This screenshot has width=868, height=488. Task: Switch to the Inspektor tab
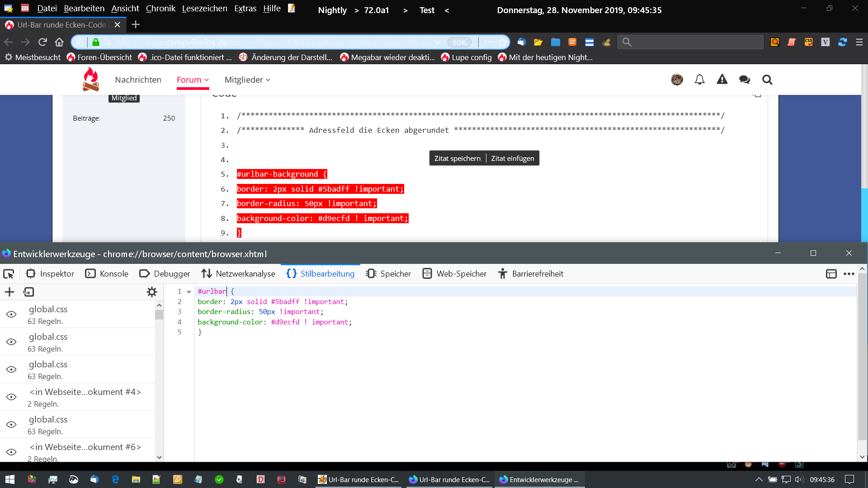[50, 274]
